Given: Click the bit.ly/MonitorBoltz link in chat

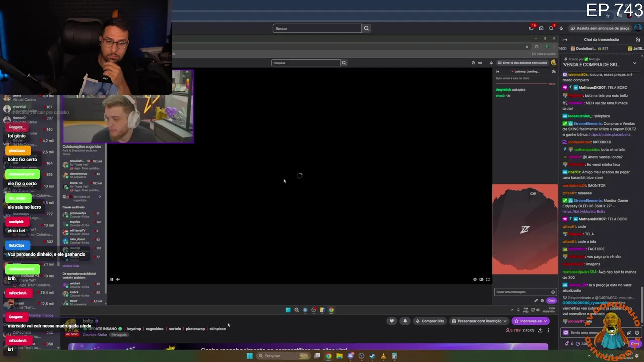Looking at the screenshot, I should (x=584, y=212).
